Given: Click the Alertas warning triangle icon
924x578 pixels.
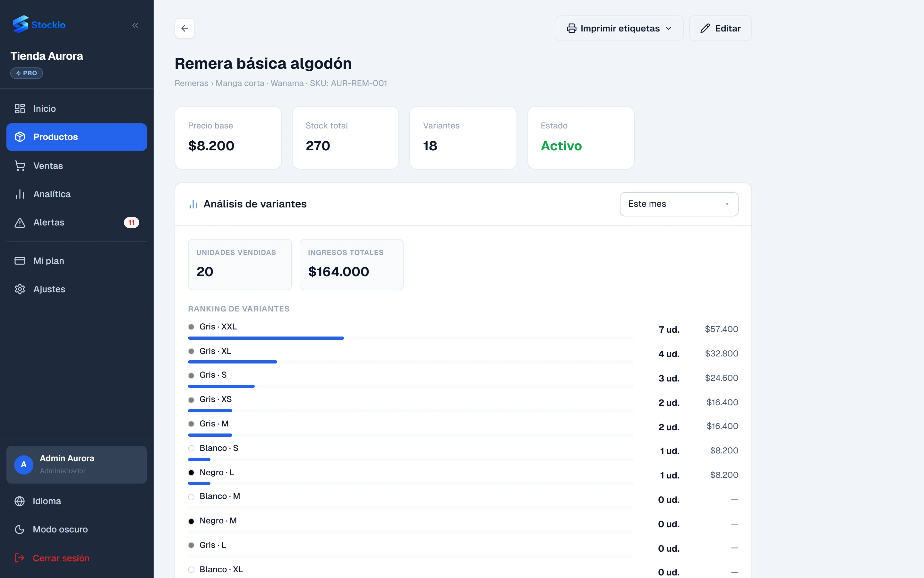Looking at the screenshot, I should 20,223.
